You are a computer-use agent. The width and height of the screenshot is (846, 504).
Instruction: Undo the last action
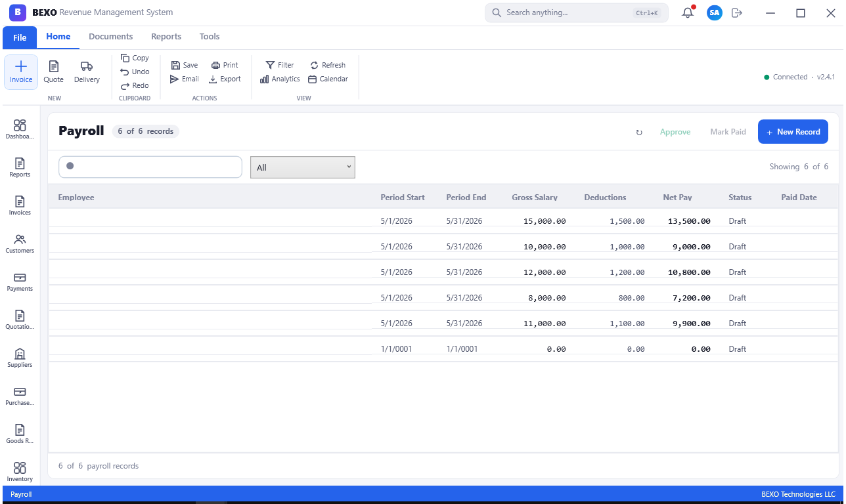135,72
